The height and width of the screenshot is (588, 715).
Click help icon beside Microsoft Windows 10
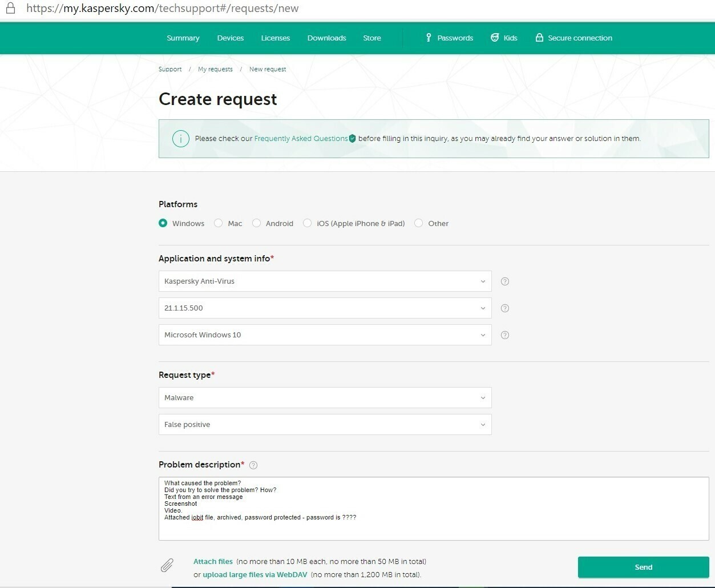pos(504,335)
